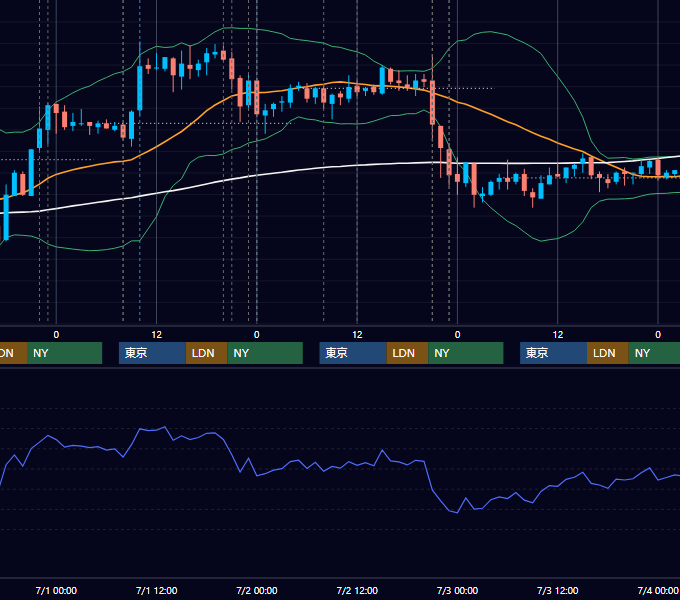Choose the NY session bar spanning 7/4 00:00
Viewport: 680px width, 600px height.
(x=654, y=353)
